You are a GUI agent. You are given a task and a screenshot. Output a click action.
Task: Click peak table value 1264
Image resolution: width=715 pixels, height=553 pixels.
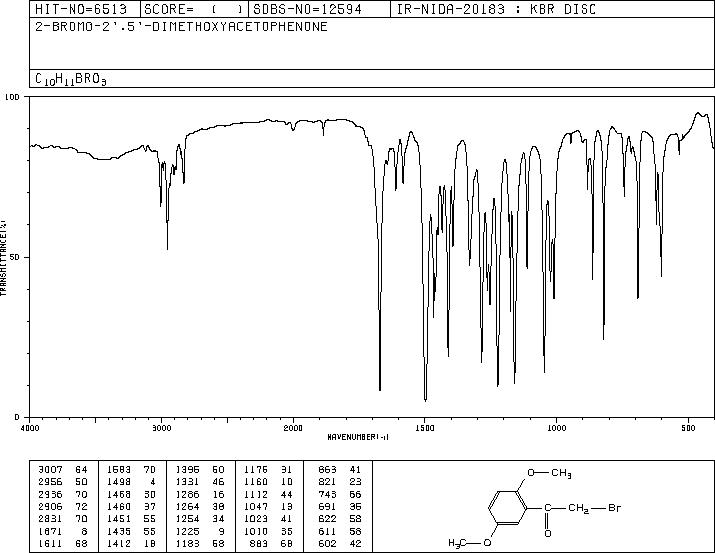click(x=187, y=506)
